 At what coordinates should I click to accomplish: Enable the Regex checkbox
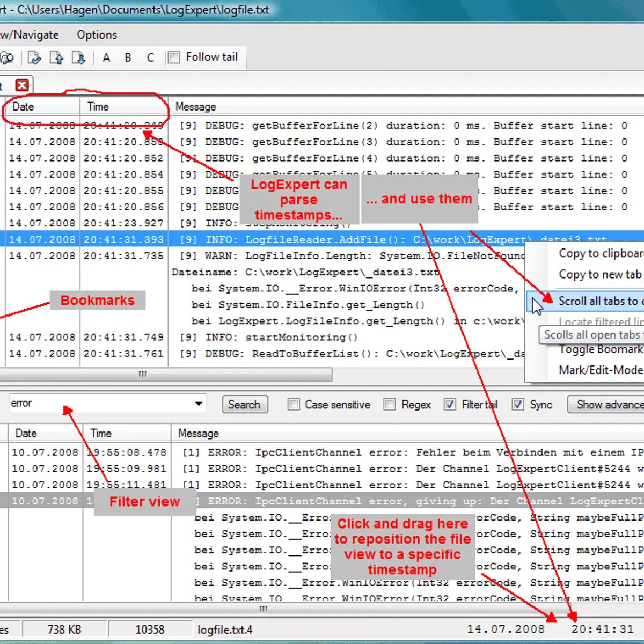click(390, 404)
